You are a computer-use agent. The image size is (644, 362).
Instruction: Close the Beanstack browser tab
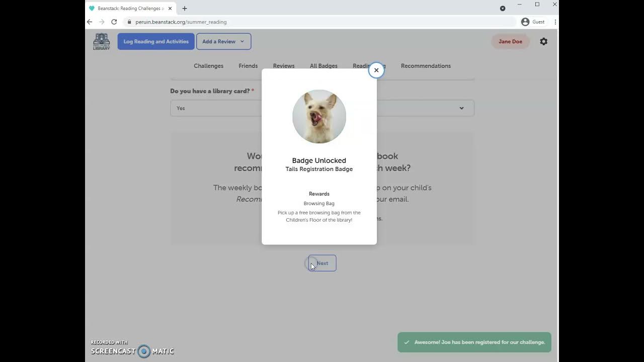[x=170, y=9]
